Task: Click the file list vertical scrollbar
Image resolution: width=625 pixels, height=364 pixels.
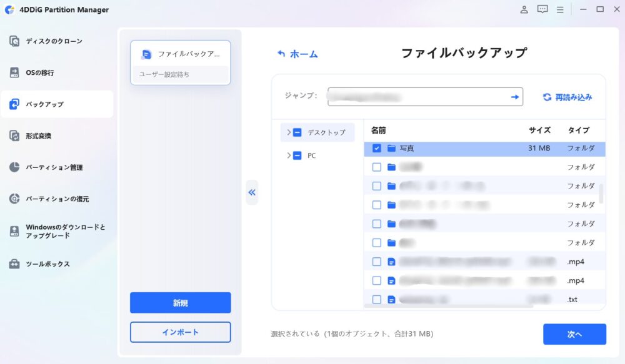Action: [601, 193]
